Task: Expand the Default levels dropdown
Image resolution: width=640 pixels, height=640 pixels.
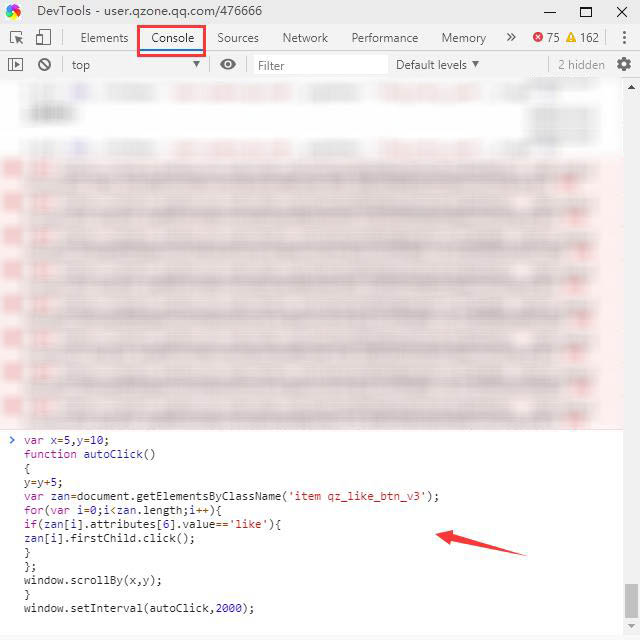Action: pyautogui.click(x=437, y=65)
